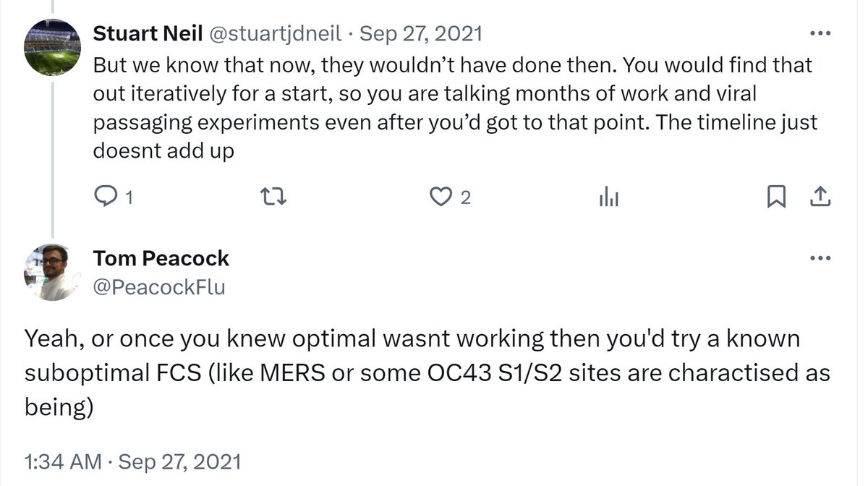
Task: View analytics for Stuart Neil's tweet
Action: 608,197
